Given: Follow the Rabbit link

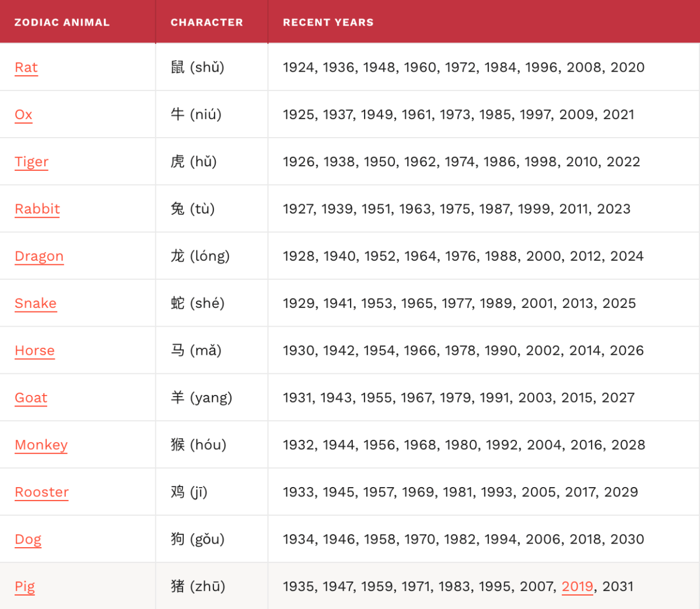Looking at the screenshot, I should [37, 209].
